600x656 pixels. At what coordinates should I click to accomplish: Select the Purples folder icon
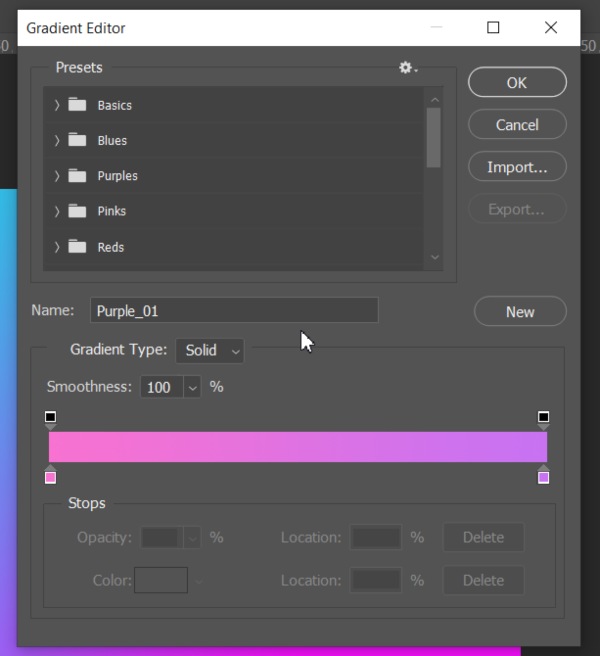tap(77, 176)
